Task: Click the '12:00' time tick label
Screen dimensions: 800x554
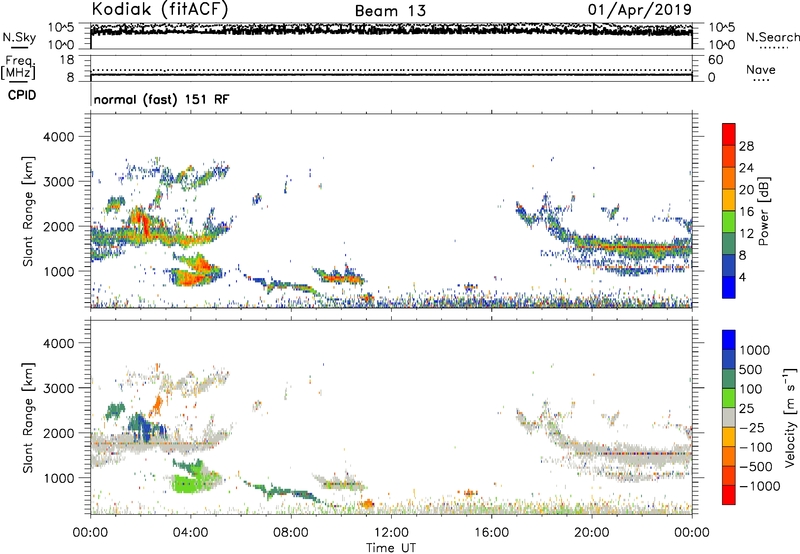Action: tap(391, 533)
